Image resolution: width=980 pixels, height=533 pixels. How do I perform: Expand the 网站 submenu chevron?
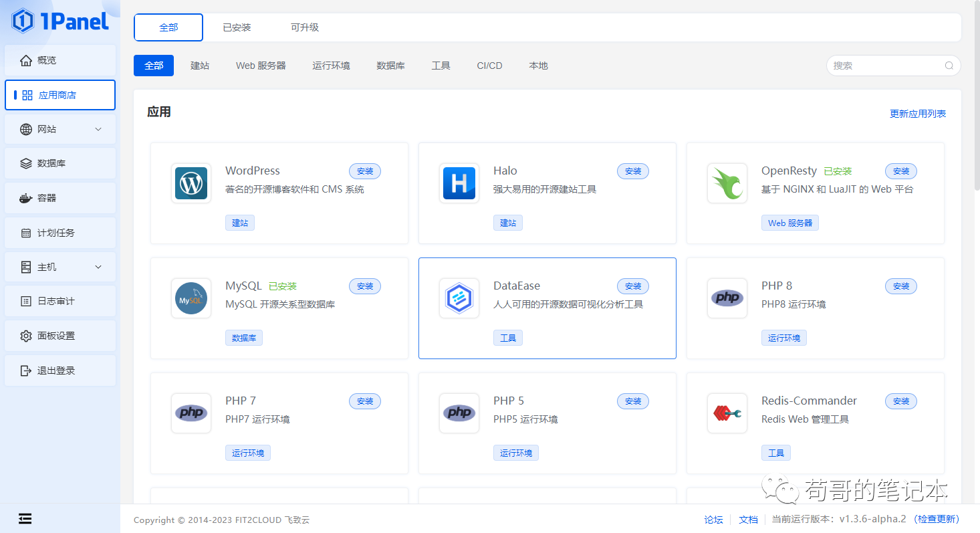point(98,129)
